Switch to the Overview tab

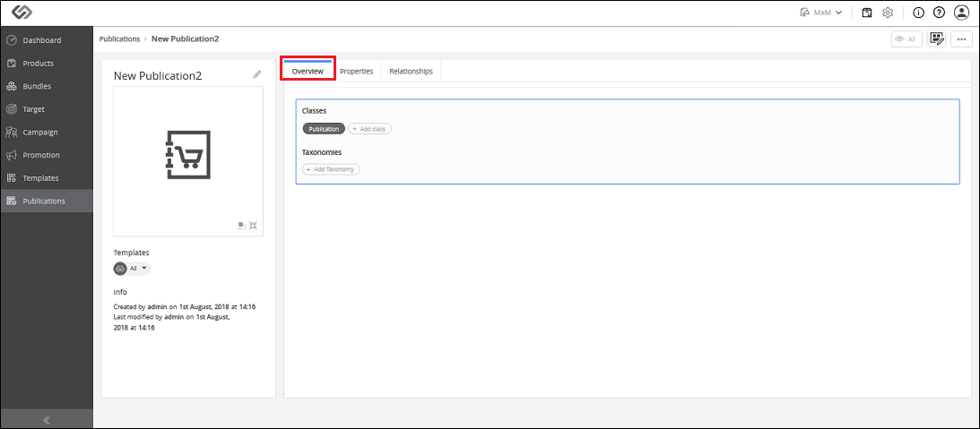pyautogui.click(x=308, y=71)
